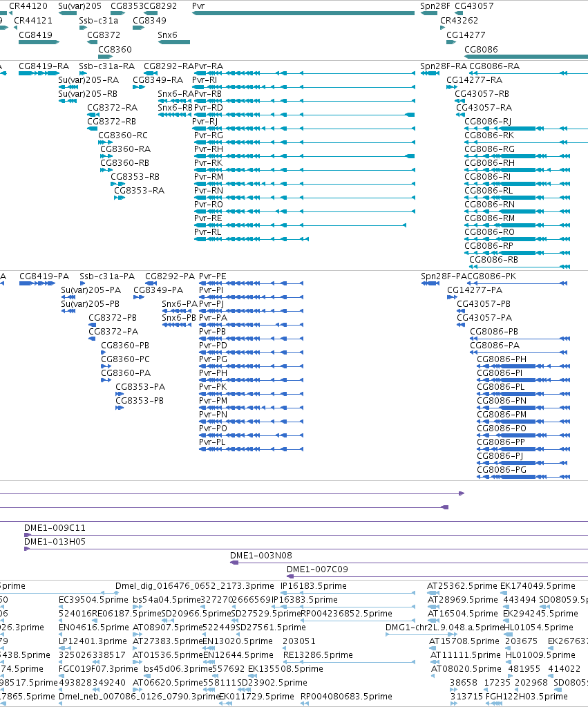Click transcript Pvr-RE label
The image size is (588, 707).
pos(208,218)
